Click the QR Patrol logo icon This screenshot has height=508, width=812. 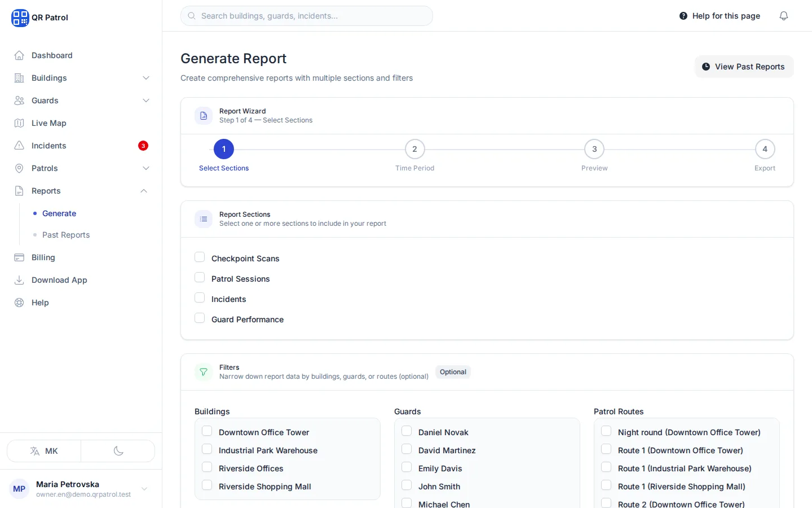(x=20, y=17)
